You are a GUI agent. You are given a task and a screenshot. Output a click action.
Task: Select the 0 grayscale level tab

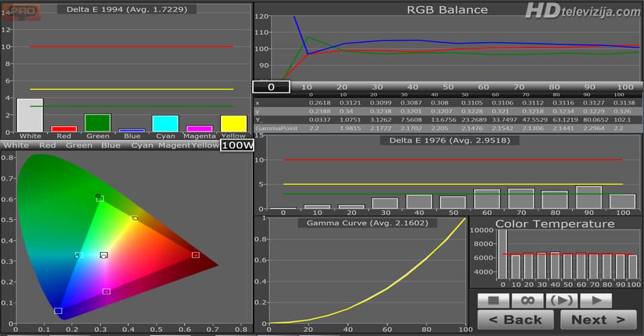coord(271,87)
